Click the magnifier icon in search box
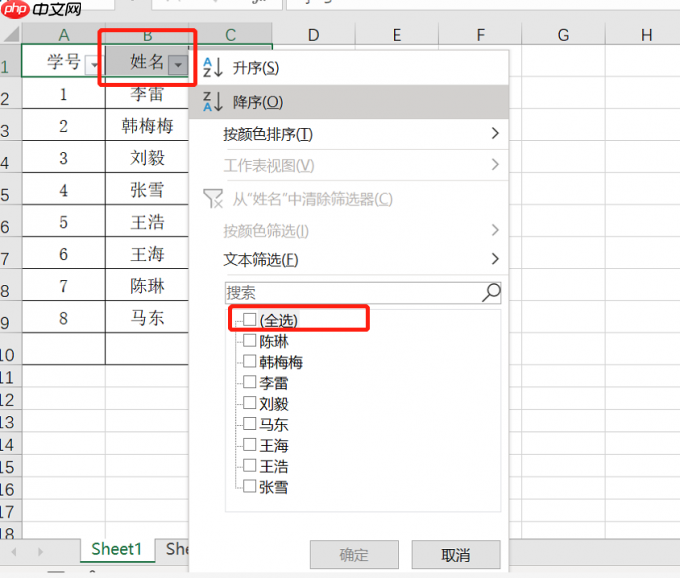Image resolution: width=680 pixels, height=578 pixels. click(491, 292)
